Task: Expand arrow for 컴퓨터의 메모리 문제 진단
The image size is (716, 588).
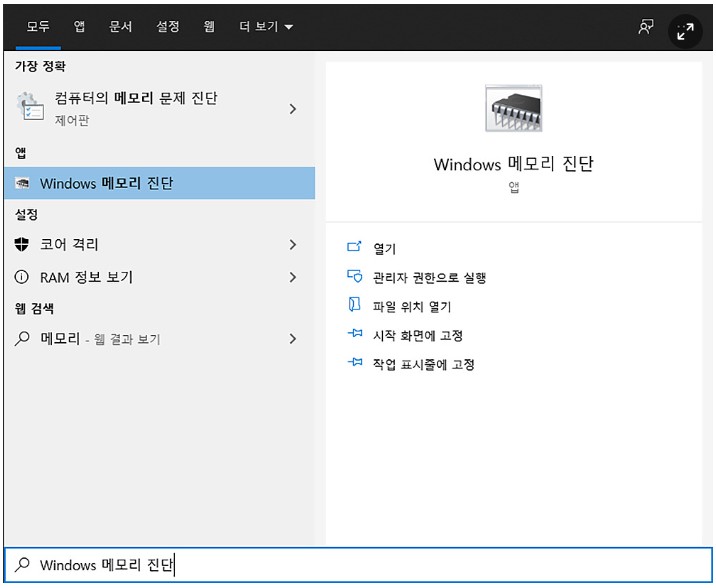Action: 293,109
